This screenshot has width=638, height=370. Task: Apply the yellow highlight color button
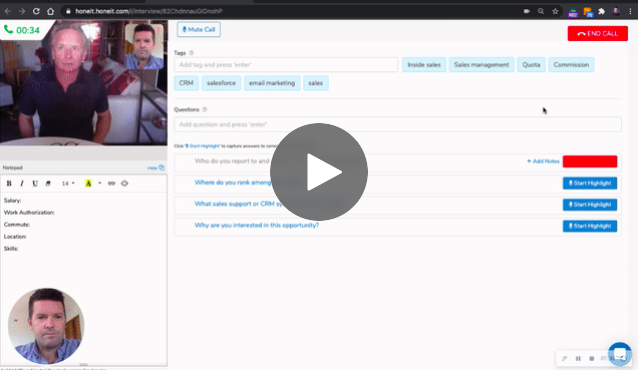point(88,184)
